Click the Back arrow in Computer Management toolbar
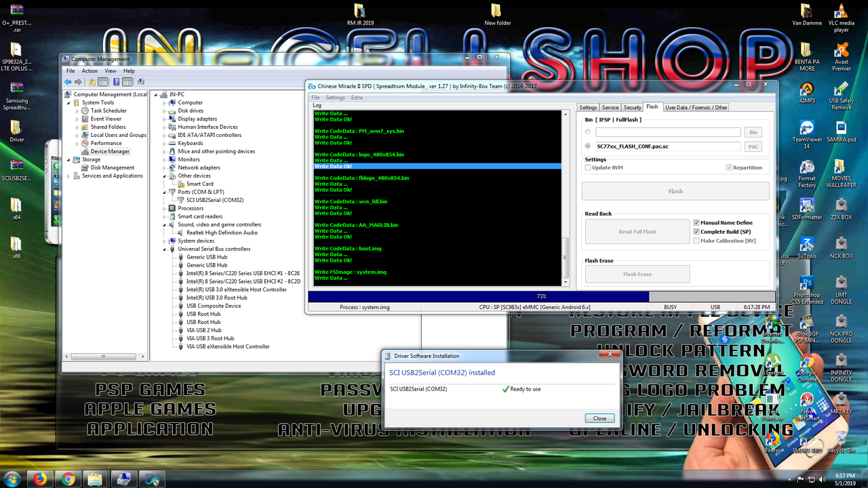This screenshot has height=488, width=868. [68, 82]
